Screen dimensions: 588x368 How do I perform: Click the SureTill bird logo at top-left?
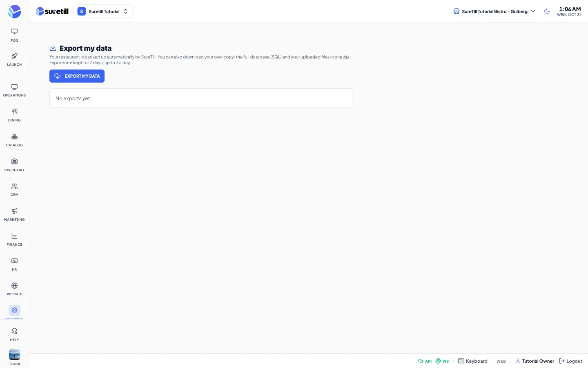click(14, 11)
